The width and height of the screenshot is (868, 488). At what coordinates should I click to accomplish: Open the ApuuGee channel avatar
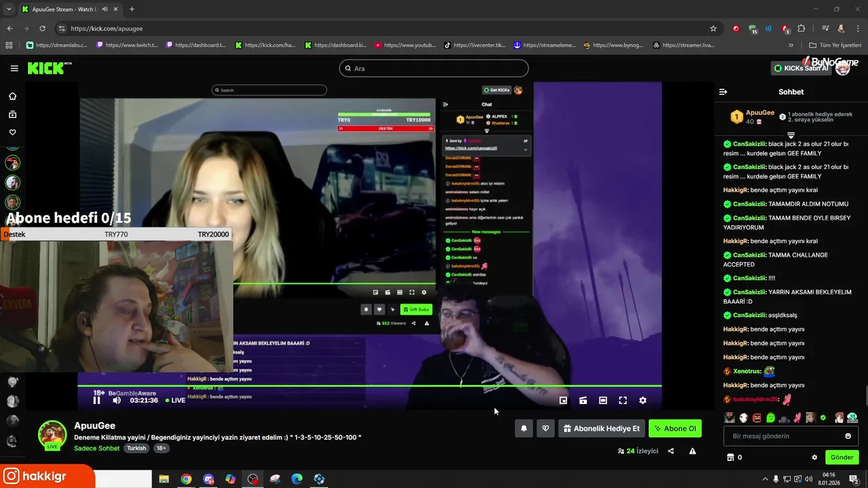pyautogui.click(x=52, y=434)
